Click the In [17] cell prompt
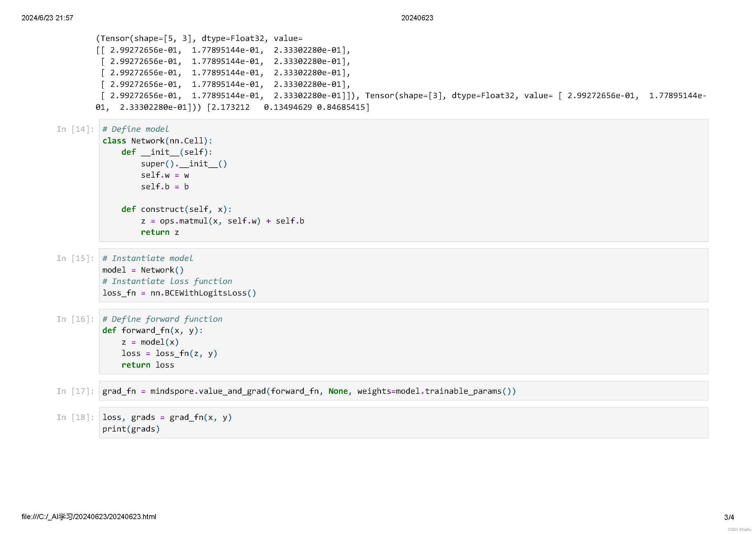Screen dimensions: 756x534 (75, 392)
